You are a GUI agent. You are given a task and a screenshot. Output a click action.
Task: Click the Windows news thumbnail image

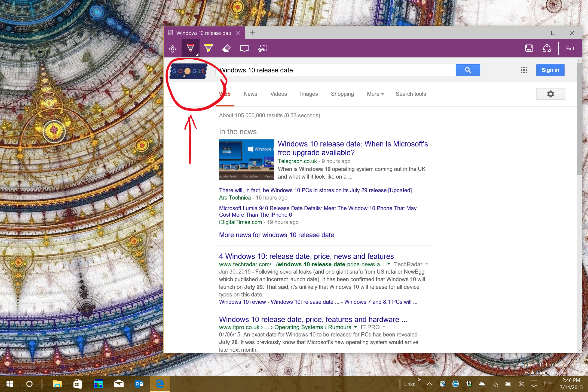tap(246, 160)
